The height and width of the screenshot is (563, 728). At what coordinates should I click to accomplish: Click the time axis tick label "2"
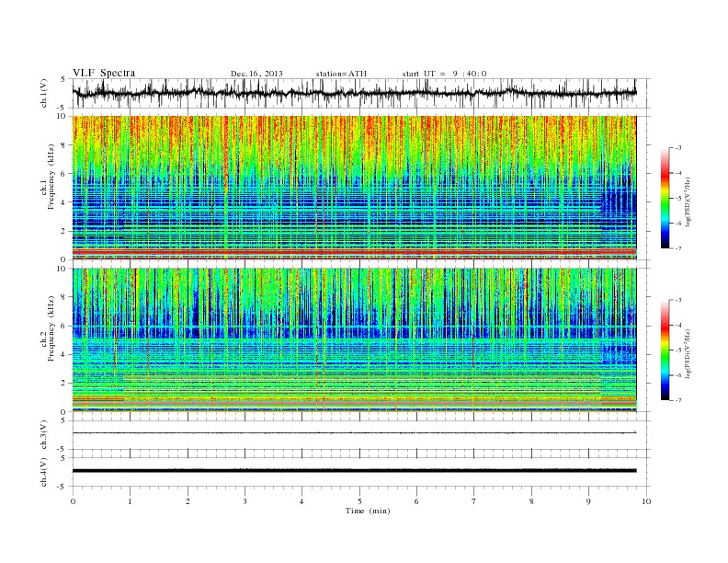pos(188,501)
